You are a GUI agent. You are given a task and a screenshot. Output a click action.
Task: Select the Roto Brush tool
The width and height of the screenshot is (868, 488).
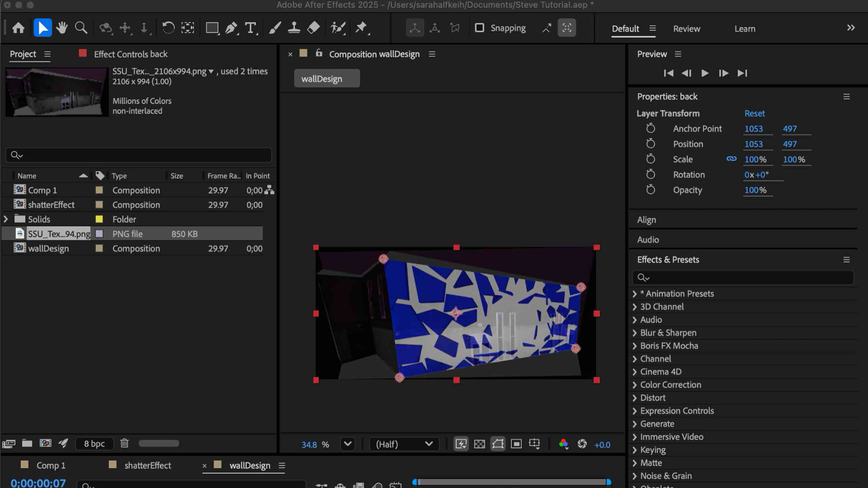pos(338,28)
